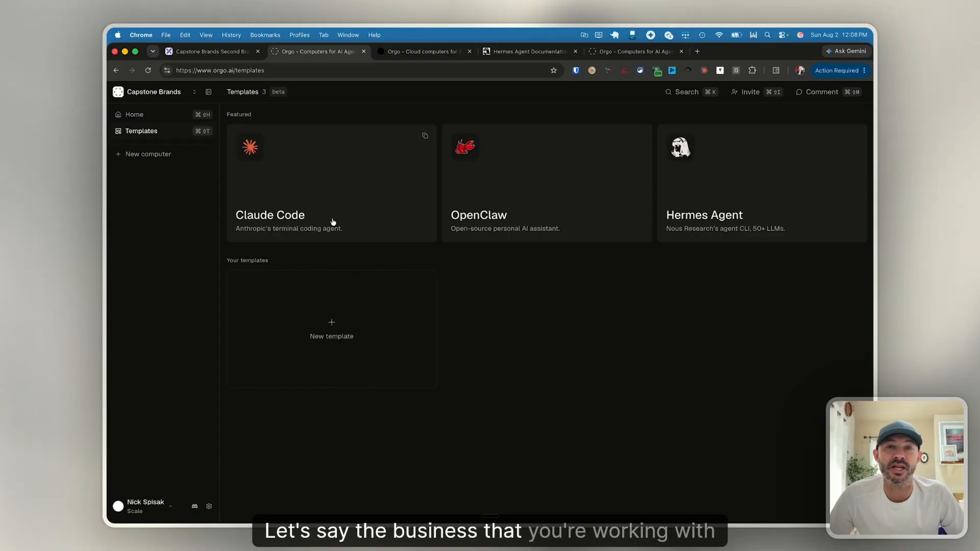Reload the page in Chrome
980x551 pixels.
[148, 70]
